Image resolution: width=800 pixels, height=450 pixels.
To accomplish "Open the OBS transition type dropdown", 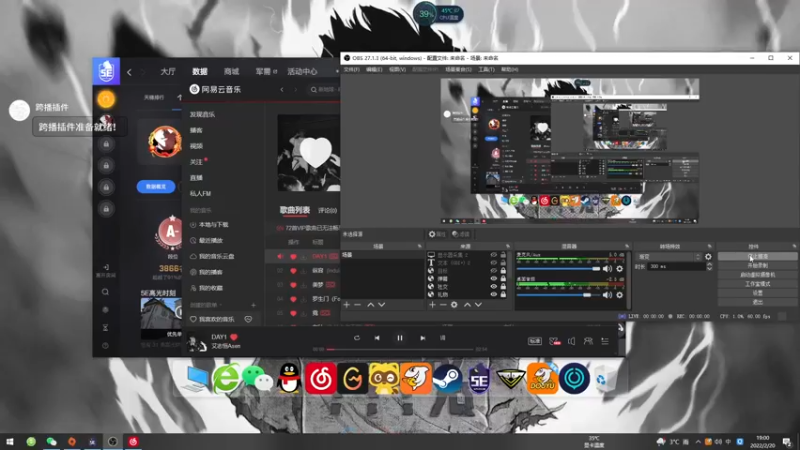I will coord(669,257).
